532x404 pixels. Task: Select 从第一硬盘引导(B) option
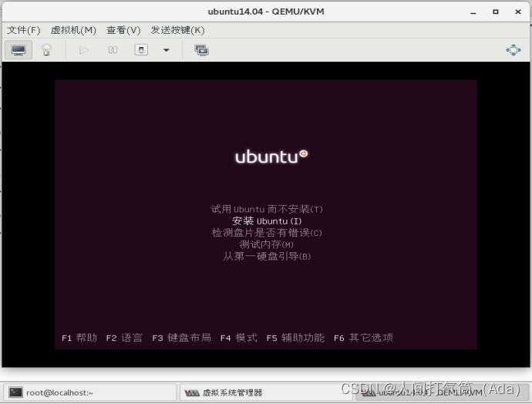(x=267, y=256)
